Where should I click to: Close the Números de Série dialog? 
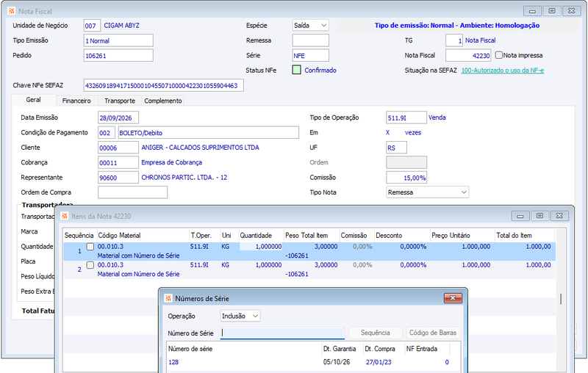[x=453, y=298]
